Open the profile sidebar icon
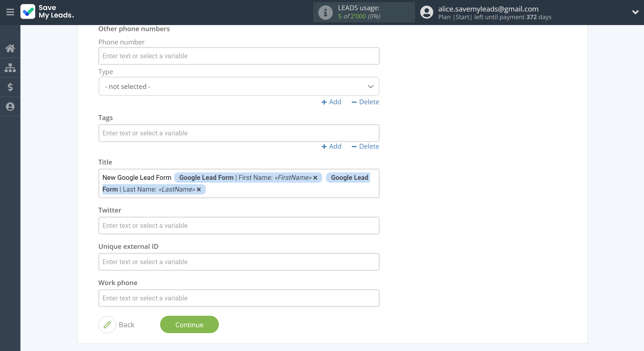644x351 pixels. click(x=10, y=107)
